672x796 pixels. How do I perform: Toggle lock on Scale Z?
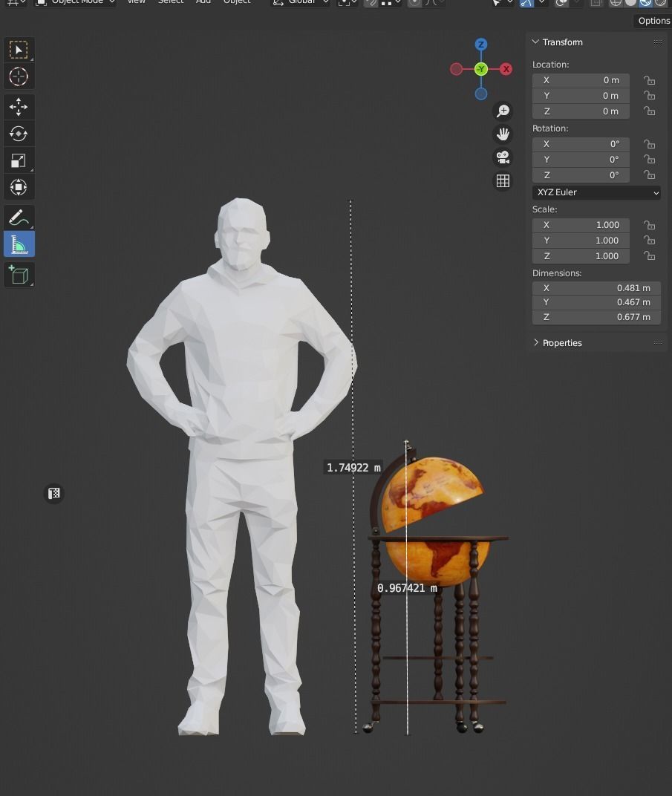click(649, 256)
